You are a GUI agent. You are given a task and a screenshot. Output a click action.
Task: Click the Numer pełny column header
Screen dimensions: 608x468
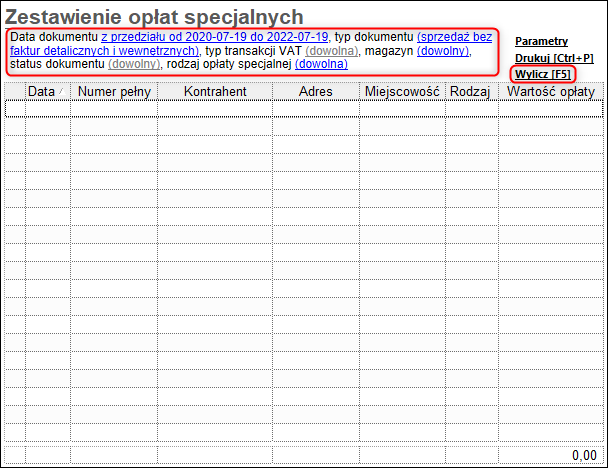(x=113, y=91)
